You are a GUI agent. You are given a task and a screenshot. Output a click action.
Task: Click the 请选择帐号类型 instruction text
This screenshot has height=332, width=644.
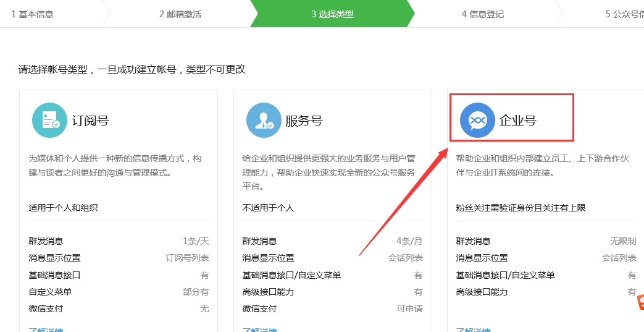(x=132, y=69)
